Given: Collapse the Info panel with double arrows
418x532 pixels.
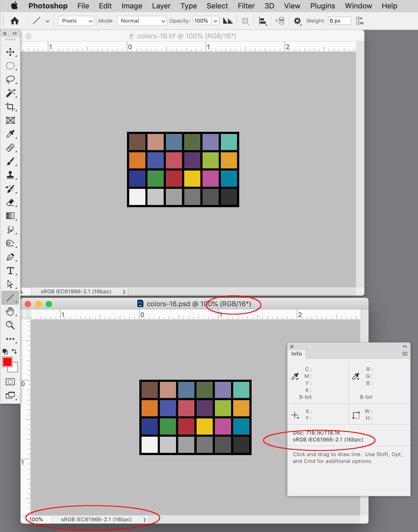Looking at the screenshot, I should [405, 346].
